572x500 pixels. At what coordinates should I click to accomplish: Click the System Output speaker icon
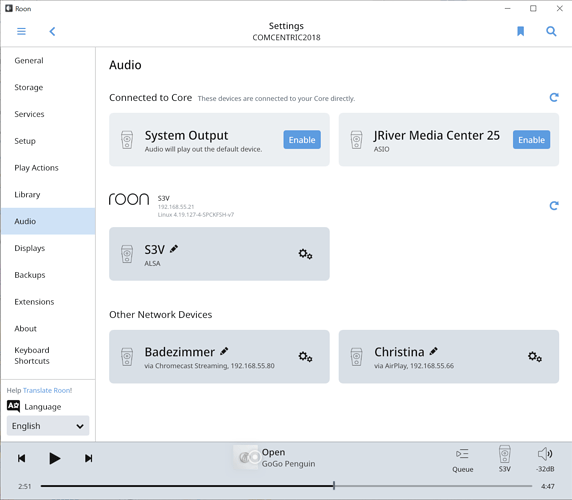coord(127,140)
